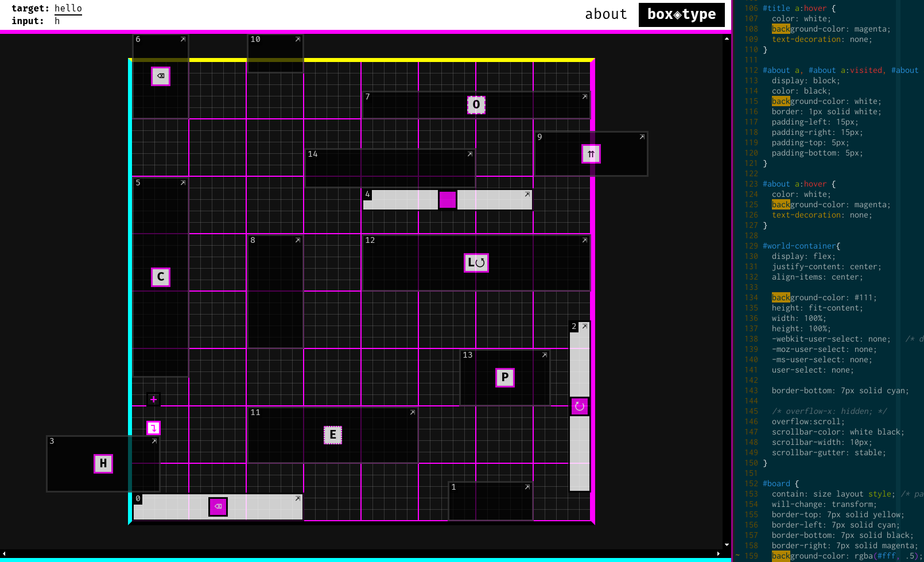Click the O letter tile in box 7
The height and width of the screenshot is (562, 924).
click(x=476, y=104)
